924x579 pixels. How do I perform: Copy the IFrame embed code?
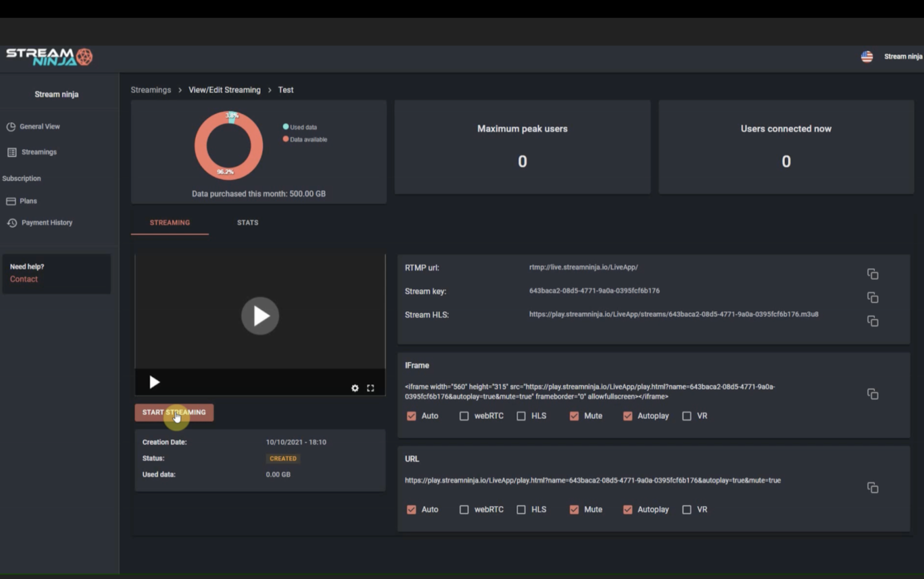873,394
